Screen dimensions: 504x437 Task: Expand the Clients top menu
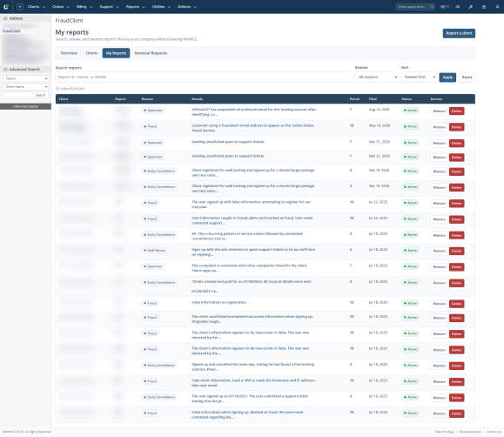(37, 7)
